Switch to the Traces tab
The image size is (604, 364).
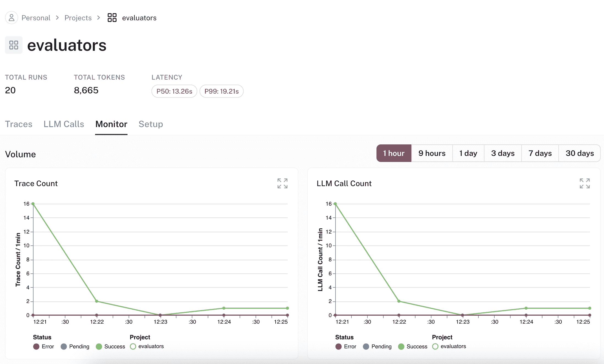[x=19, y=124]
